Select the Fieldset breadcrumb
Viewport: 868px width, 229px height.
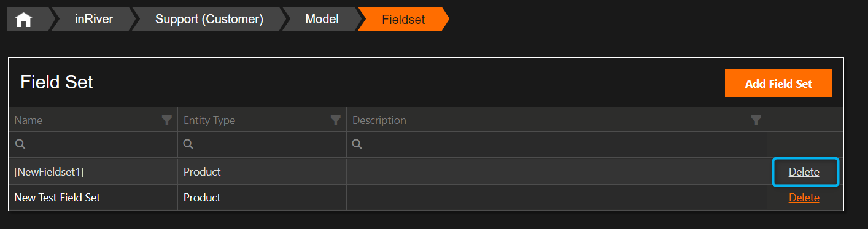pos(403,20)
